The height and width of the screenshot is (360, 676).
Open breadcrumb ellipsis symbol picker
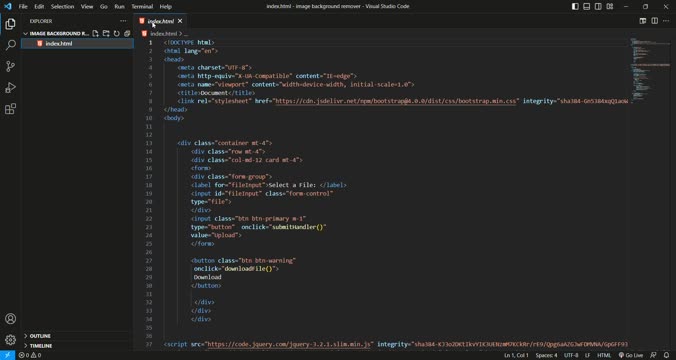(x=186, y=33)
